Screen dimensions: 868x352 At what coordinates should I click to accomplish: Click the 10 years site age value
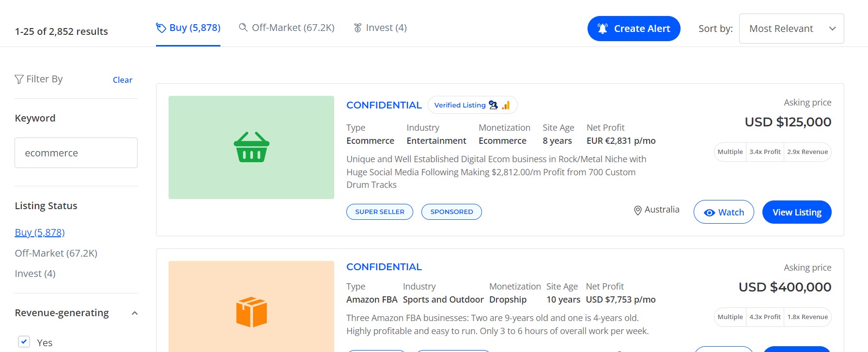(x=563, y=300)
